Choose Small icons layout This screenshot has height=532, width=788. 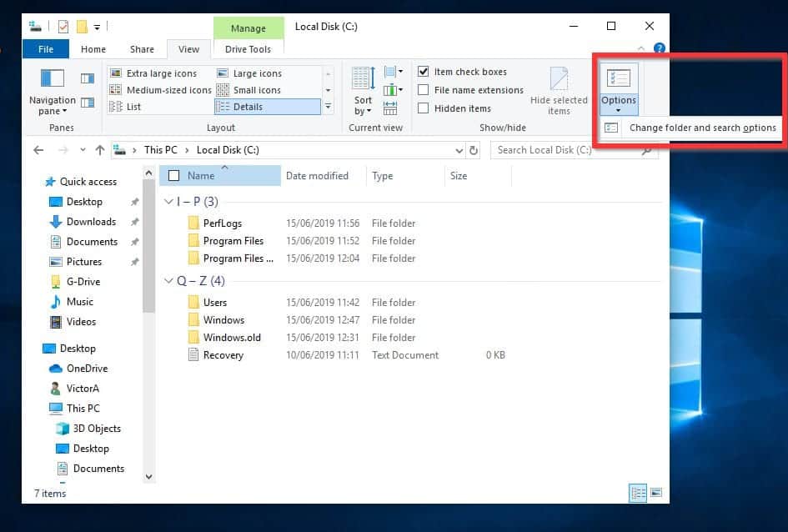pos(248,90)
